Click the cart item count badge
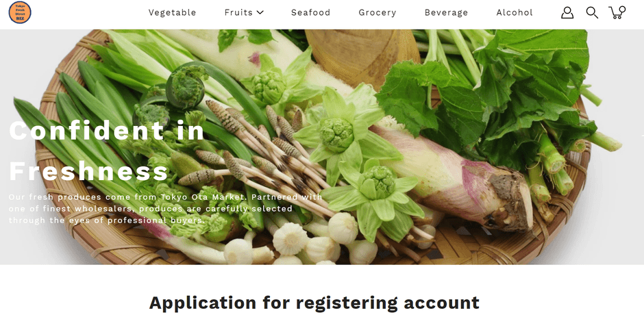The height and width of the screenshot is (317, 644). [622, 9]
